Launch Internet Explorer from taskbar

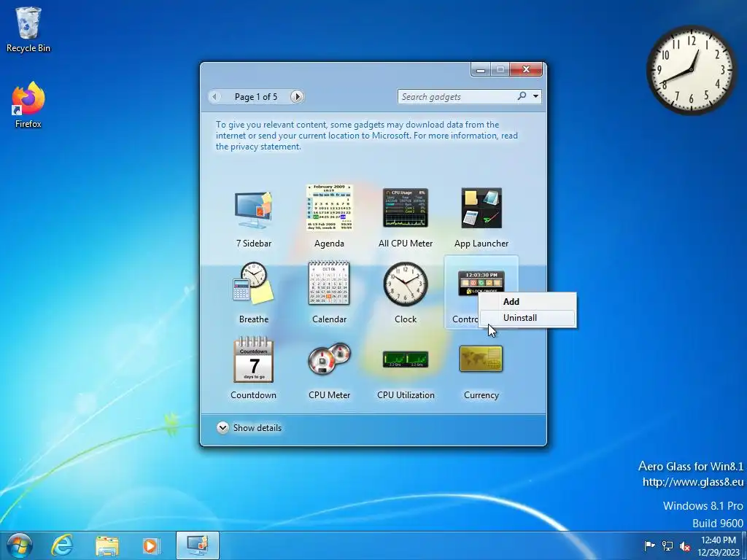(x=63, y=545)
